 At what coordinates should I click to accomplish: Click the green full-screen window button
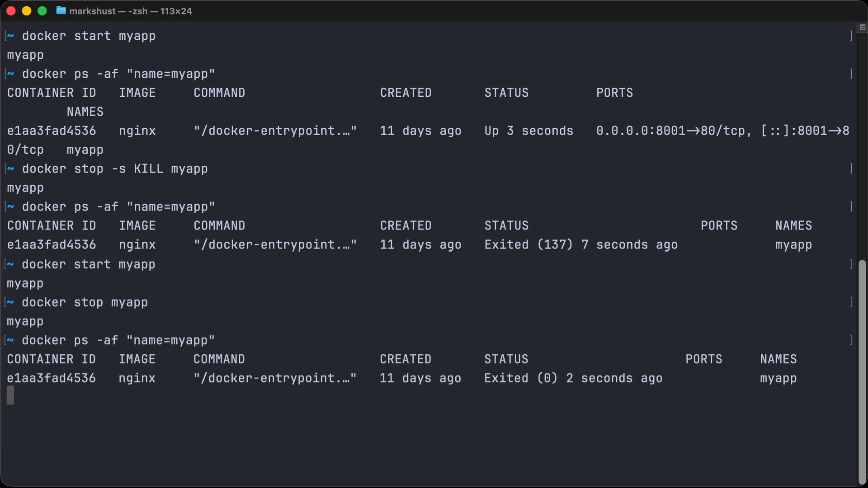(x=42, y=11)
